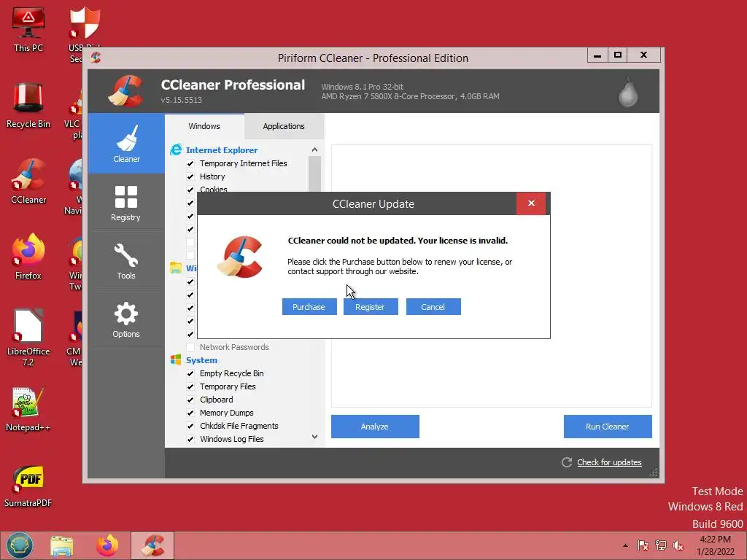
Task: Click the version text v5.15.5513
Action: click(x=182, y=100)
